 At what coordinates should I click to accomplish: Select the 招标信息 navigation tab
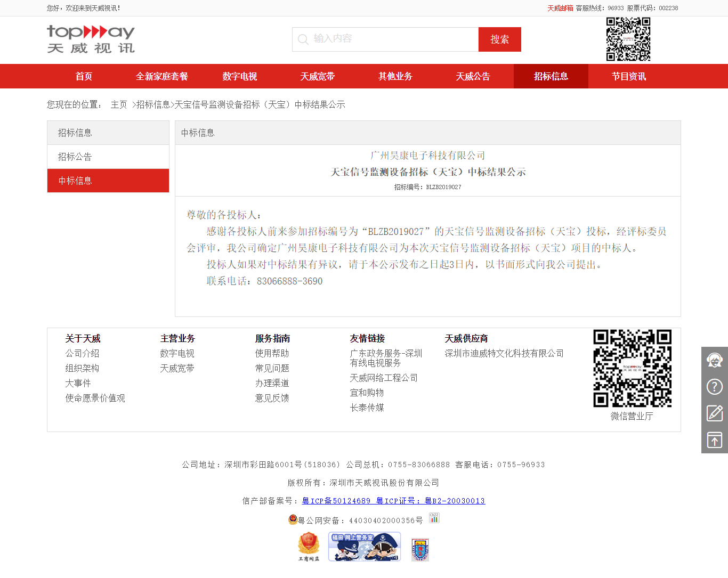click(x=551, y=76)
